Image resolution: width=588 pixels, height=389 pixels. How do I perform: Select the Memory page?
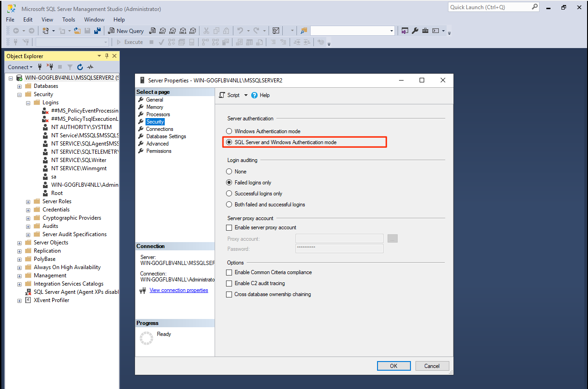tap(155, 107)
